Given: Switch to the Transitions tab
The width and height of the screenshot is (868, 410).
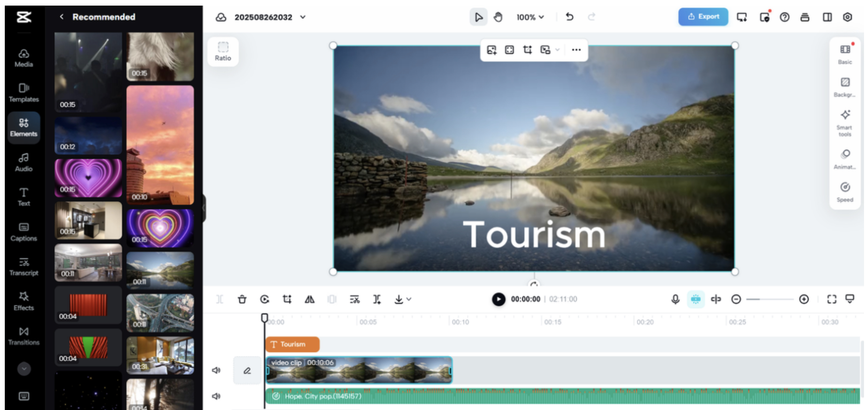Looking at the screenshot, I should (24, 336).
